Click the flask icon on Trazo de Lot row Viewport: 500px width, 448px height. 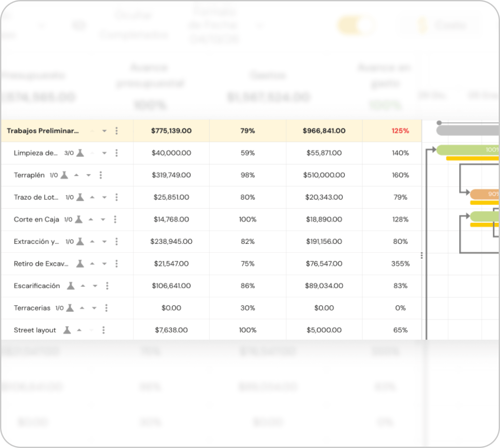(x=80, y=197)
